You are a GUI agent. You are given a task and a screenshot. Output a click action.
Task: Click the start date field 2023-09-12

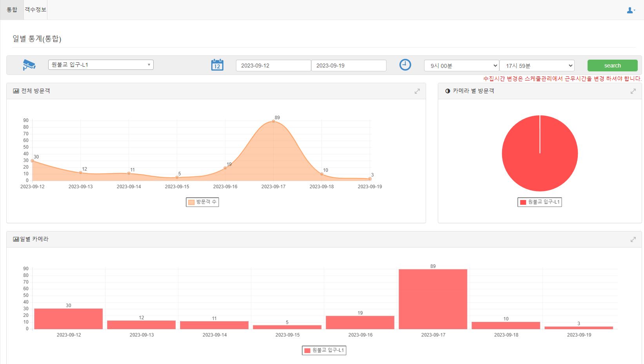tap(273, 66)
